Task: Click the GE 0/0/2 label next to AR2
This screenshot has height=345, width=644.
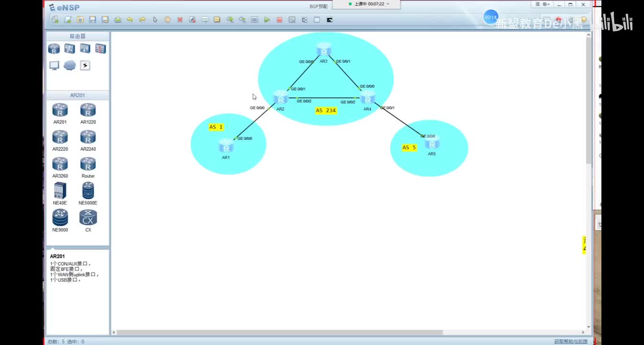Action: click(x=304, y=101)
